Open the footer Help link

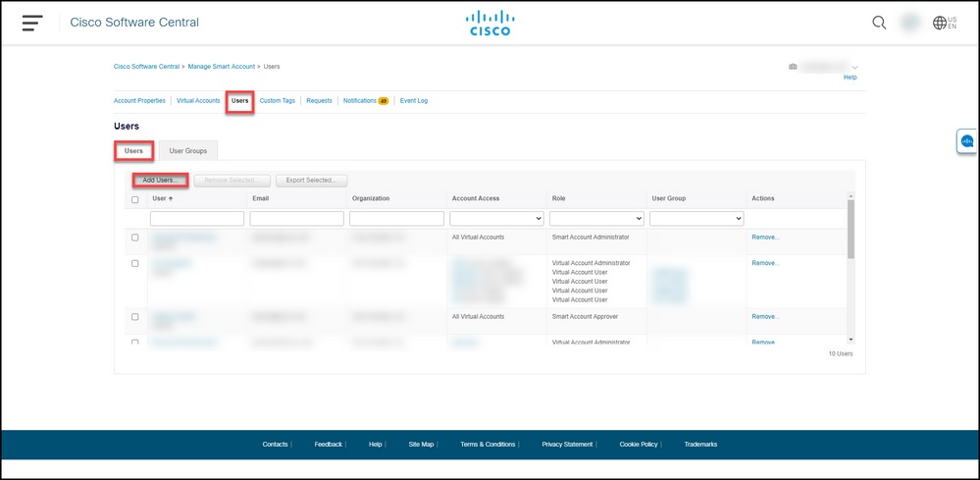click(375, 445)
